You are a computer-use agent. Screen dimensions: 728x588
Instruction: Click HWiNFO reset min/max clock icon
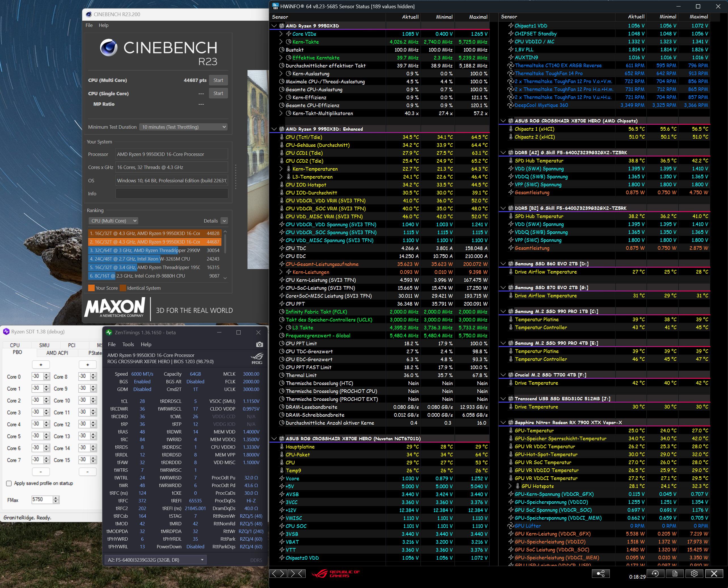pyautogui.click(x=655, y=574)
